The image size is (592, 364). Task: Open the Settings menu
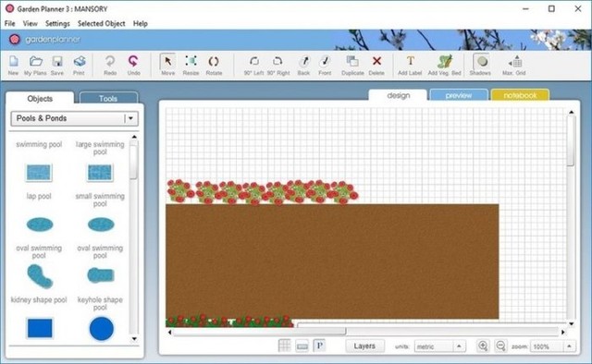pos(57,23)
